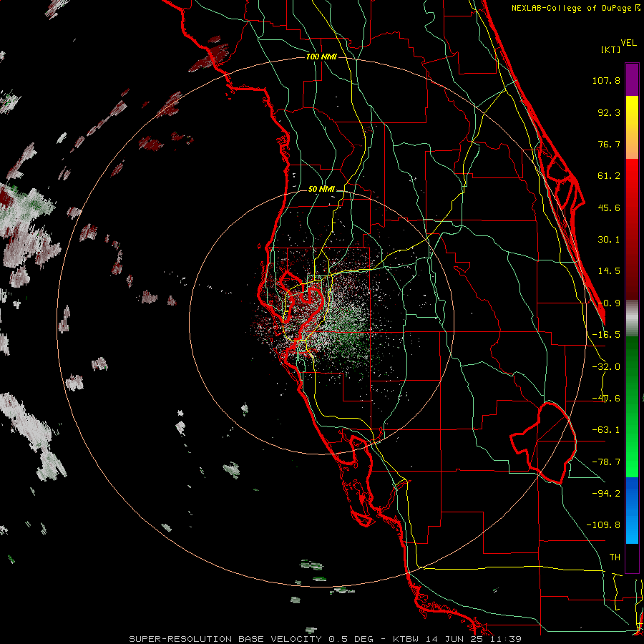Click the 107.8 velocity scale value

(606, 80)
